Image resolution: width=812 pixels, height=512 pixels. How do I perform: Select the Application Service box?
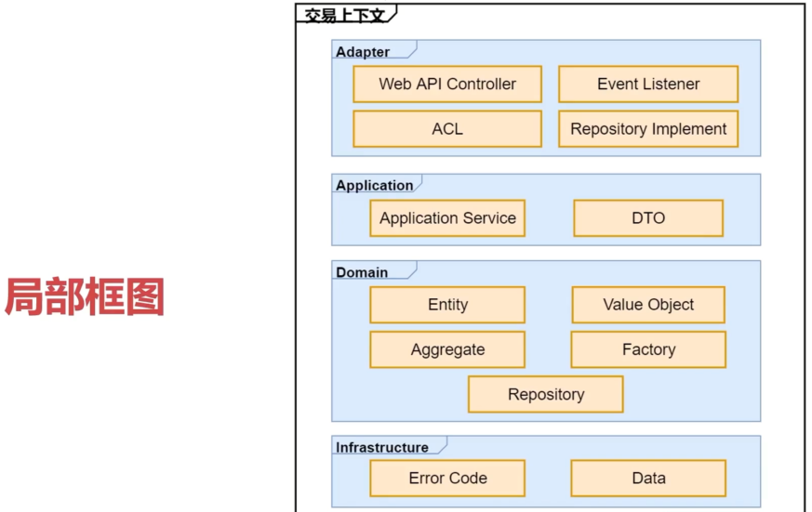(x=447, y=218)
